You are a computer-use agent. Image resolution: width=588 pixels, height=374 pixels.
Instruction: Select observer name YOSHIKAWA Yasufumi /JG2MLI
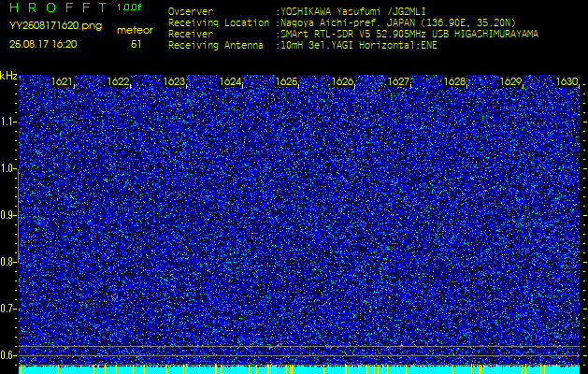pos(352,11)
